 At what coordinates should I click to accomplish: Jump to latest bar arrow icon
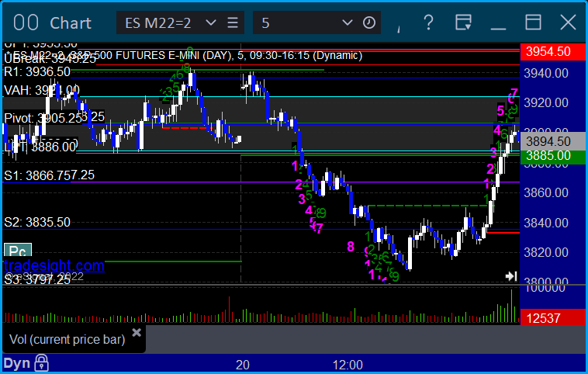[x=511, y=276]
